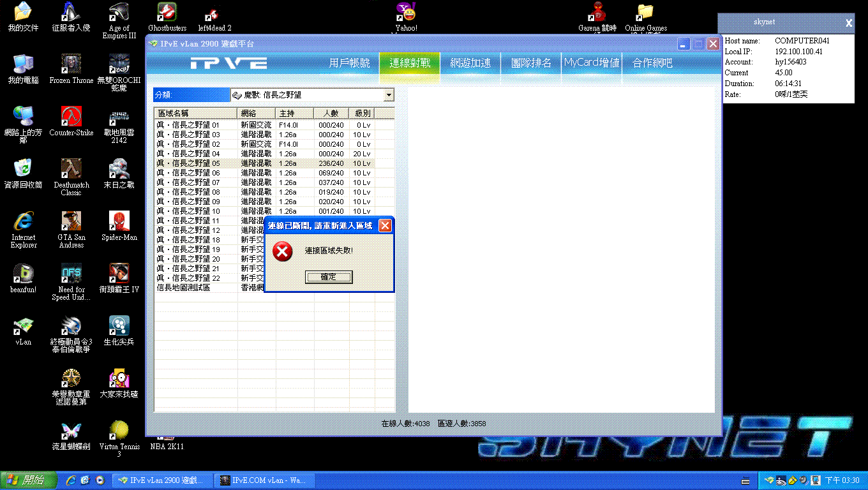
Task: Close the skynet info panel
Action: pyautogui.click(x=849, y=23)
